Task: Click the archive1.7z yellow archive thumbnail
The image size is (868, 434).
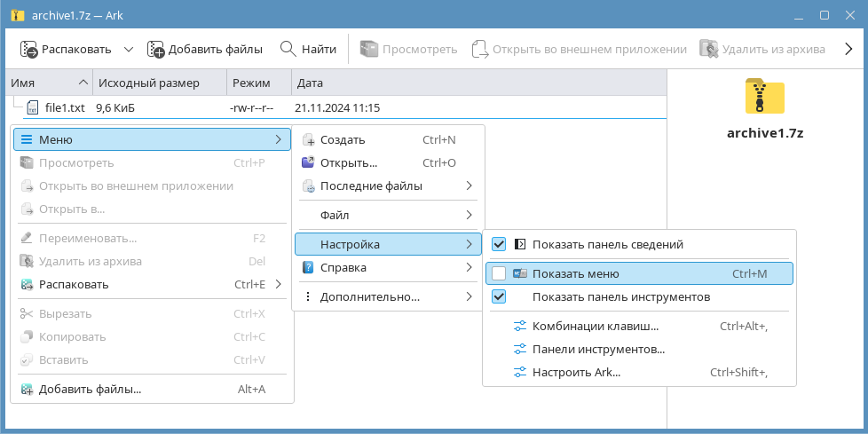Action: (764, 98)
